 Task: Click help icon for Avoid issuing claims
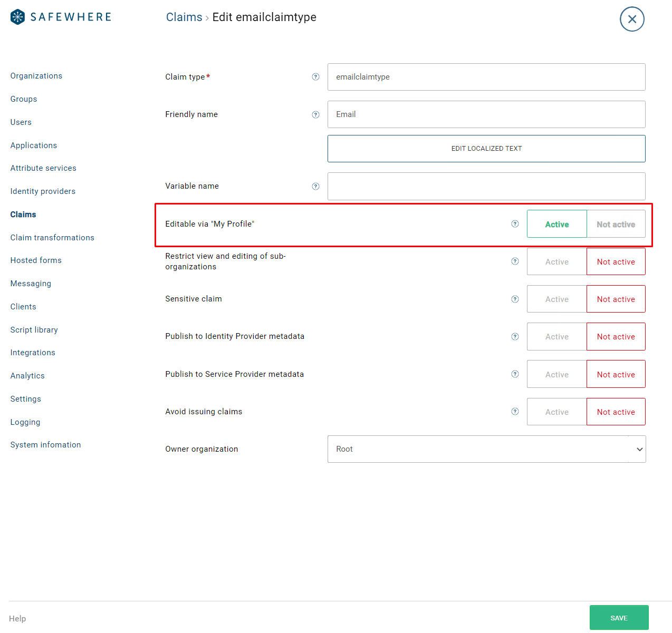[x=515, y=412]
